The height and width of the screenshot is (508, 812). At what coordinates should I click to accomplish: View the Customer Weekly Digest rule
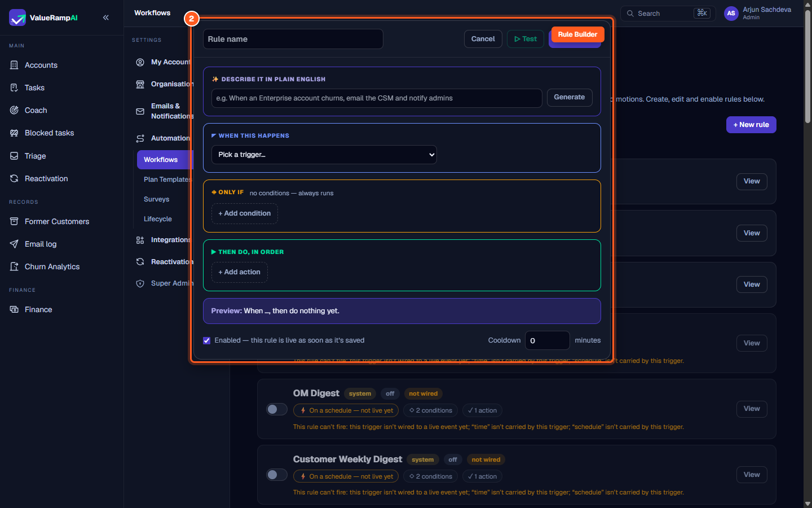[x=752, y=475]
